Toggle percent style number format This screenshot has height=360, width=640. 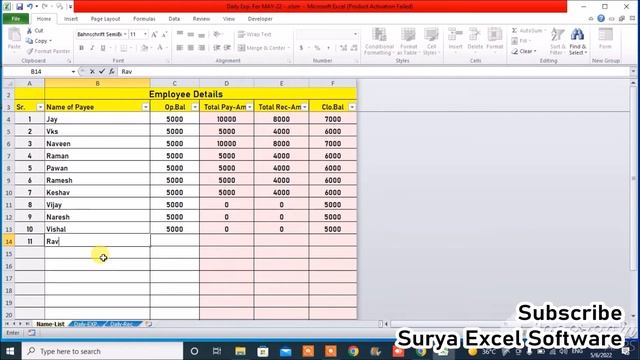point(317,48)
